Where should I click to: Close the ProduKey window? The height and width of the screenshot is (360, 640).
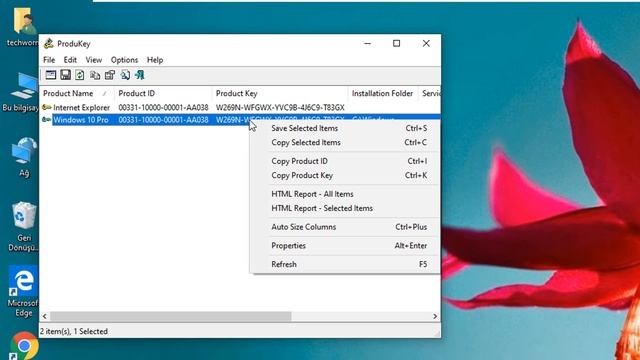426,43
